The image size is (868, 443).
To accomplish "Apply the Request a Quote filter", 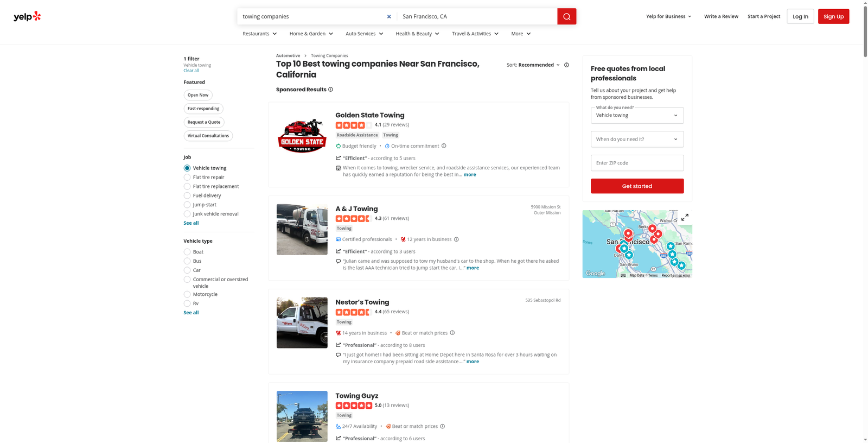I will (x=204, y=122).
